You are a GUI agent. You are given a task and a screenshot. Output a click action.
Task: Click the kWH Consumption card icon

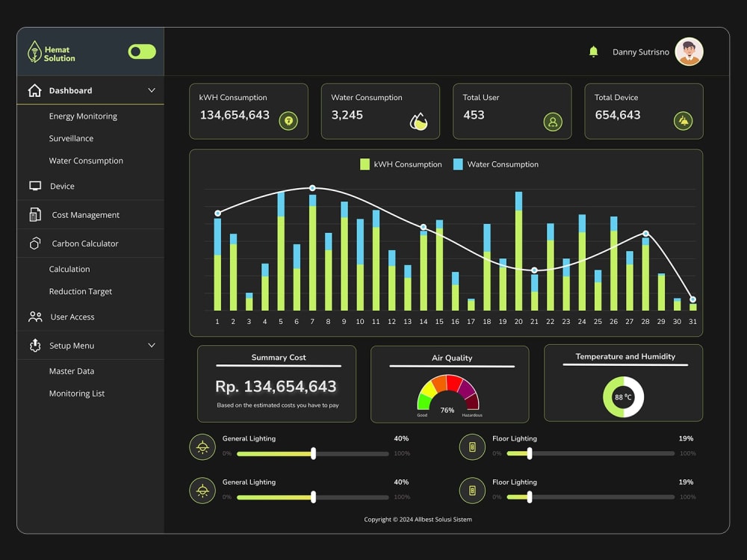tap(288, 121)
